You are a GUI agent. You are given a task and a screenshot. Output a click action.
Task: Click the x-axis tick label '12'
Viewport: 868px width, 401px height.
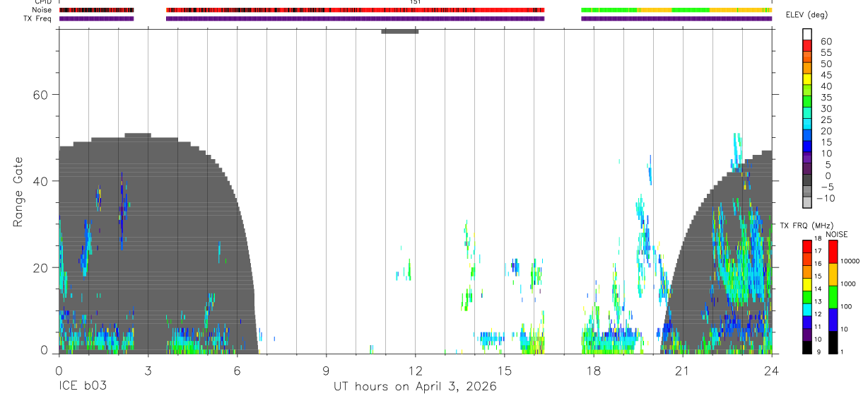tap(415, 370)
